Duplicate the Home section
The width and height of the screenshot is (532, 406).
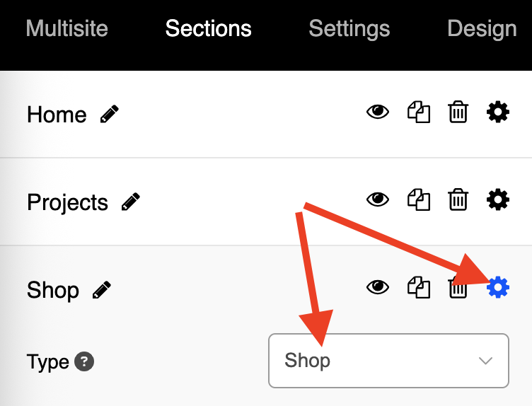coord(419,112)
